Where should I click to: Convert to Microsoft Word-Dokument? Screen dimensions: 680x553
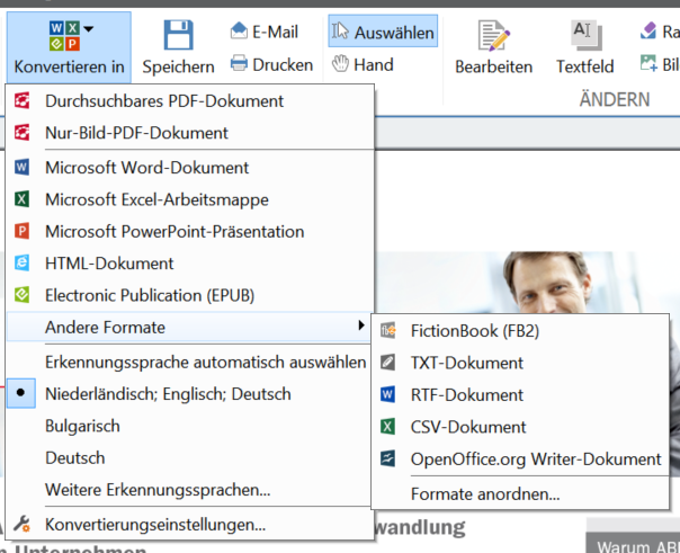pos(146,167)
